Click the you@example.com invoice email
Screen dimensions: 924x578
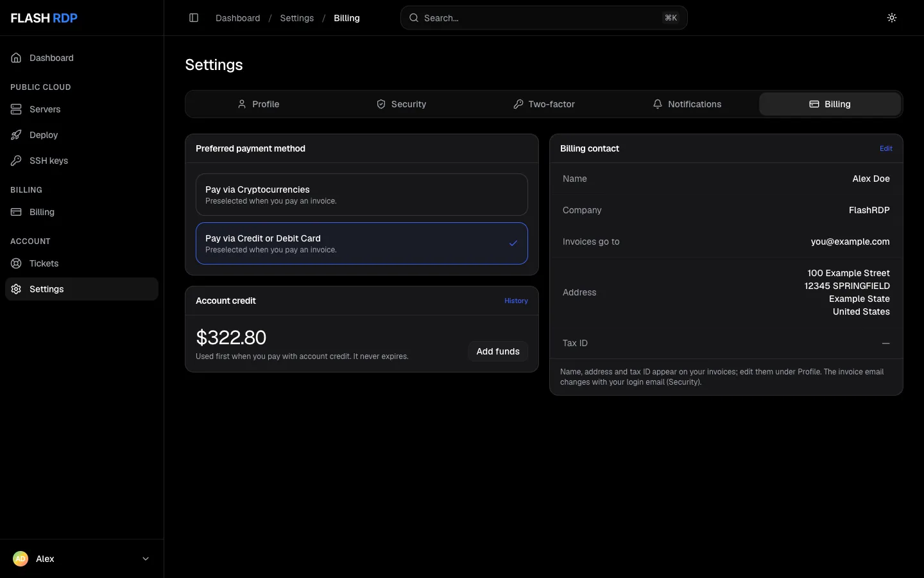(850, 241)
